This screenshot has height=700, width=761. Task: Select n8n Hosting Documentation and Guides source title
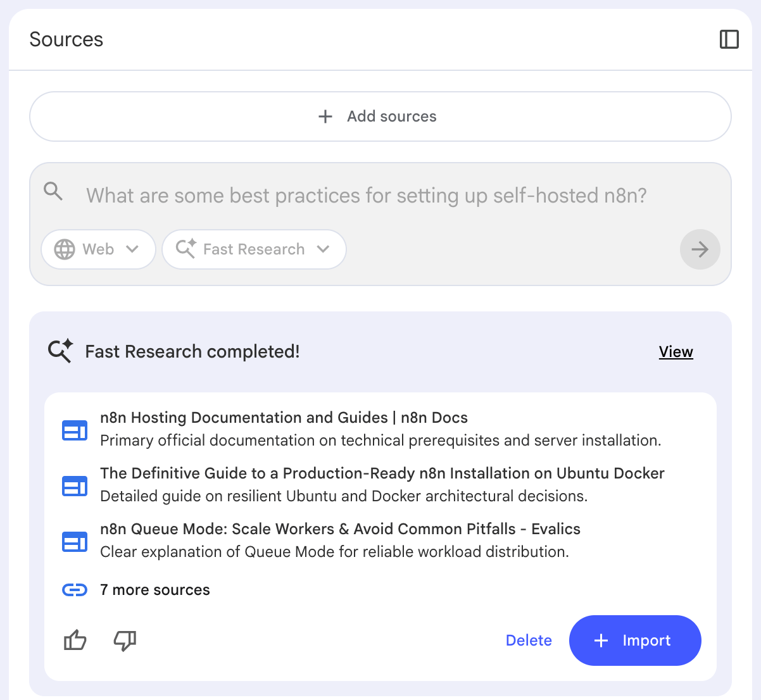(x=284, y=418)
